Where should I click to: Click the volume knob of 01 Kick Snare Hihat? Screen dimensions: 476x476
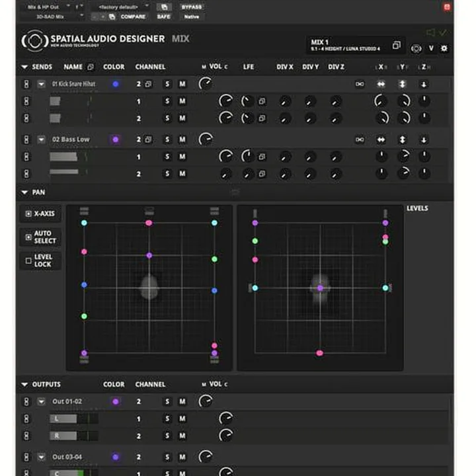pos(206,84)
